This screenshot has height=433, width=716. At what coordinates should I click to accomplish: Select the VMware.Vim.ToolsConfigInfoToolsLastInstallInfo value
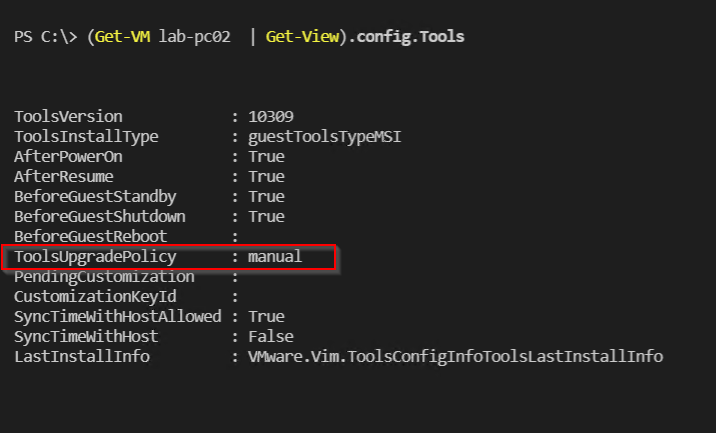455,357
